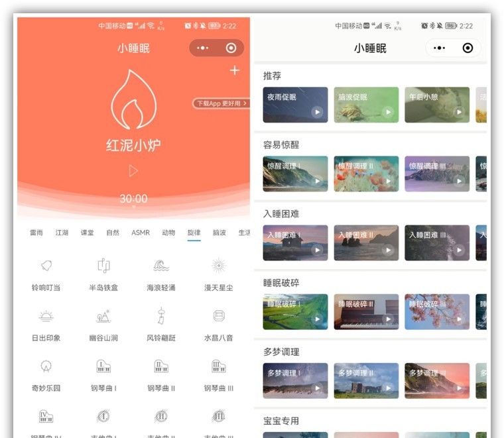This screenshot has height=438, width=504.
Task: Pick the 水晶八音 crystal music icon
Action: point(219,316)
